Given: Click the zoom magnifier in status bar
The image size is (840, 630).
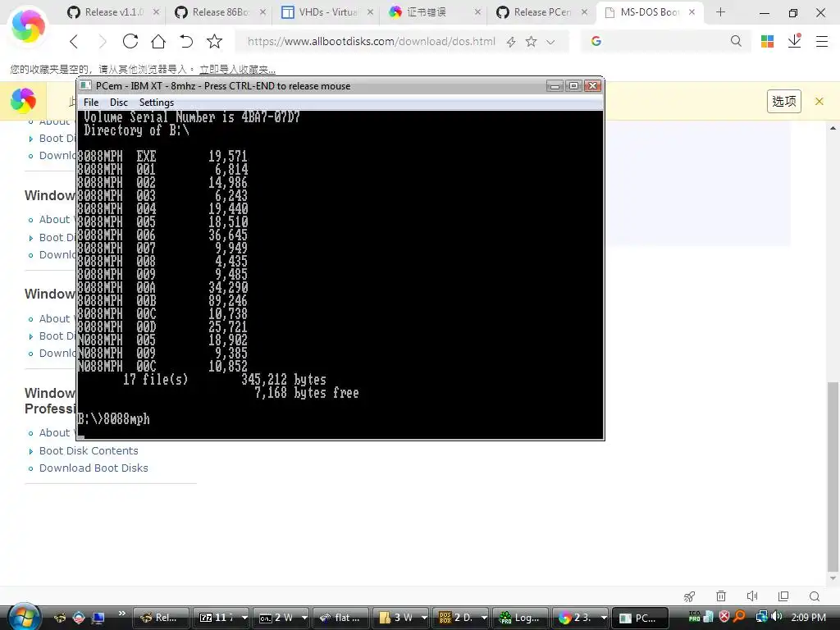Looking at the screenshot, I should tap(815, 596).
